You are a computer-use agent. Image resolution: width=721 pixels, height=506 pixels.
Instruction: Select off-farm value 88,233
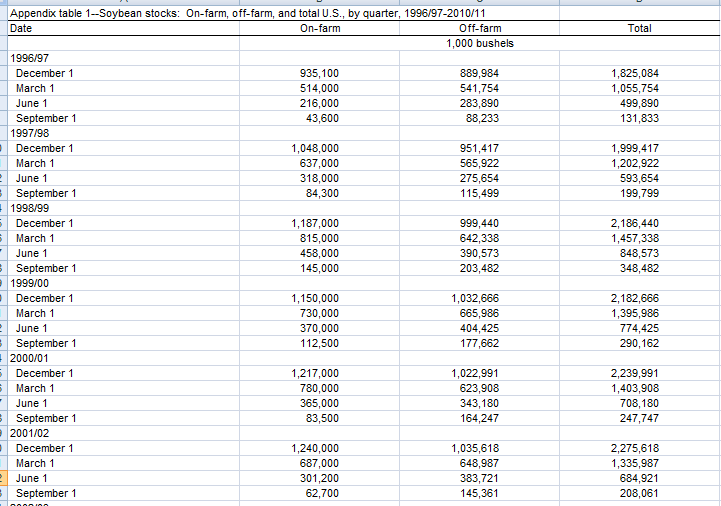(482, 118)
